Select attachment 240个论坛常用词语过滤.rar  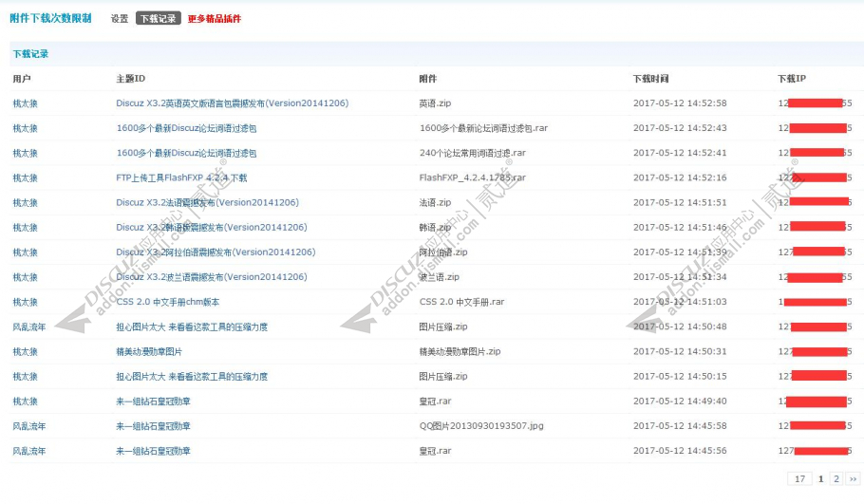(472, 153)
